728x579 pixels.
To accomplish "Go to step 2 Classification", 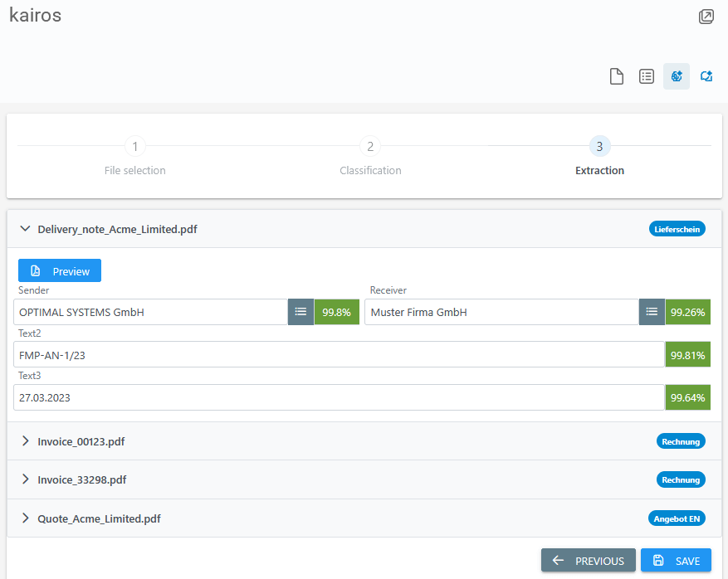I will point(370,148).
